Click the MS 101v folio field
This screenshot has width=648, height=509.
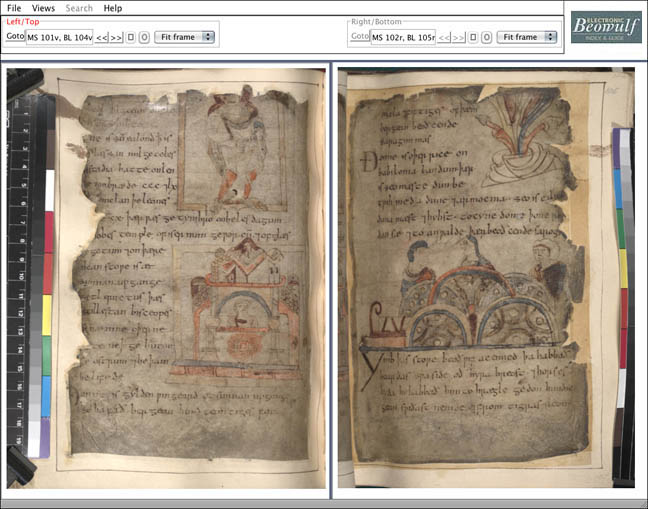click(59, 37)
